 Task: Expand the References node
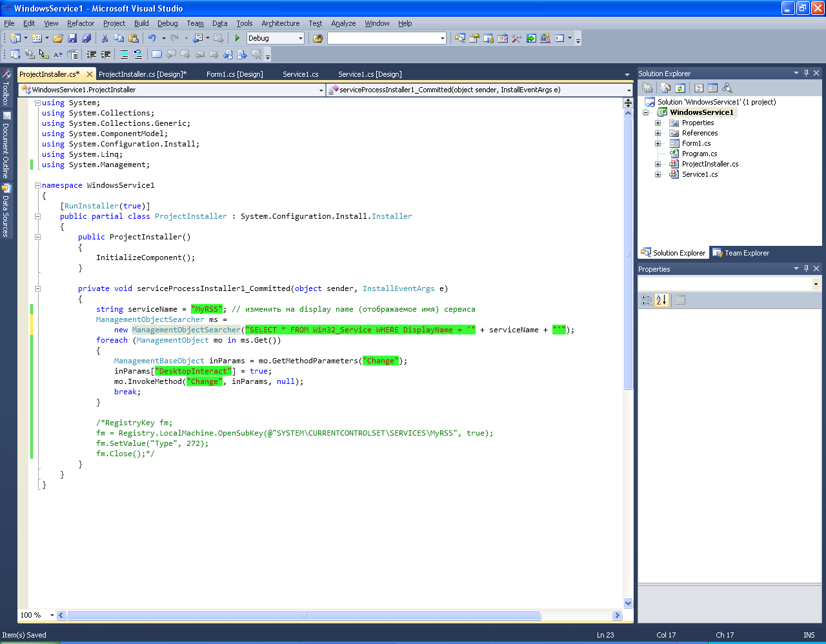click(x=658, y=133)
